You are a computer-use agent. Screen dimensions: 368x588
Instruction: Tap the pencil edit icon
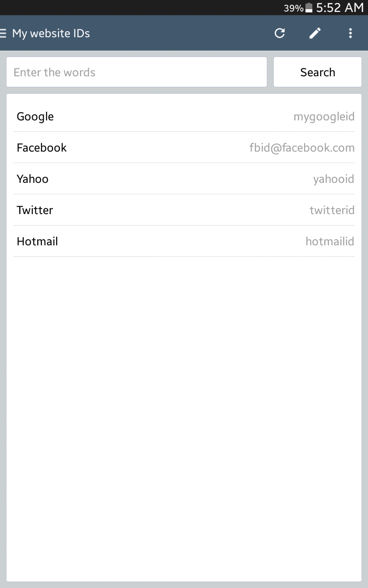pos(315,33)
